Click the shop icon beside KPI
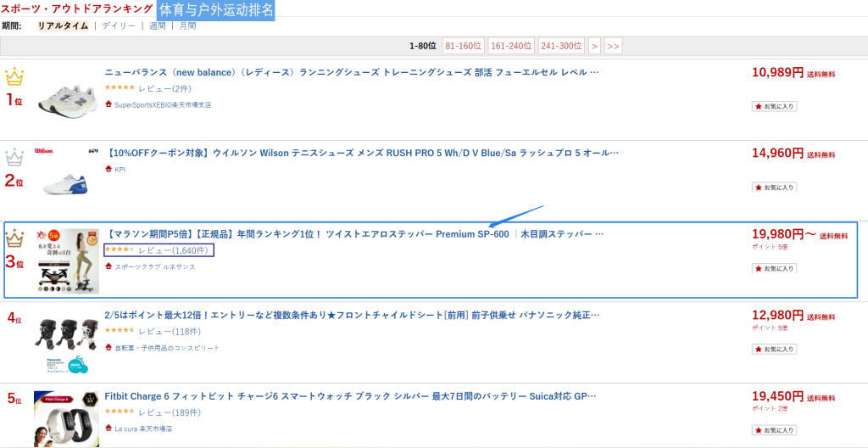Viewport: 868px width, 448px height. tap(108, 169)
